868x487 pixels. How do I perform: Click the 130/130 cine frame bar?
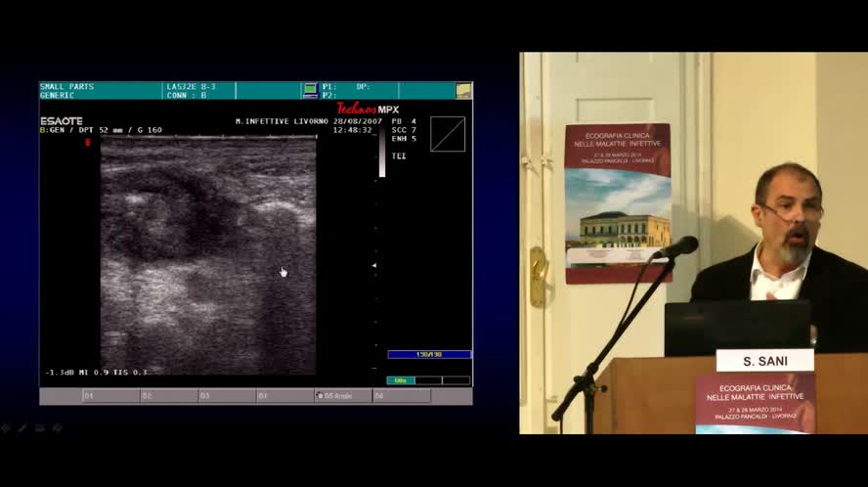428,354
